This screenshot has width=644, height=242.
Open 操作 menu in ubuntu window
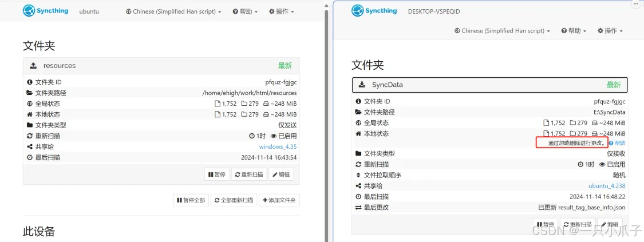pos(281,11)
